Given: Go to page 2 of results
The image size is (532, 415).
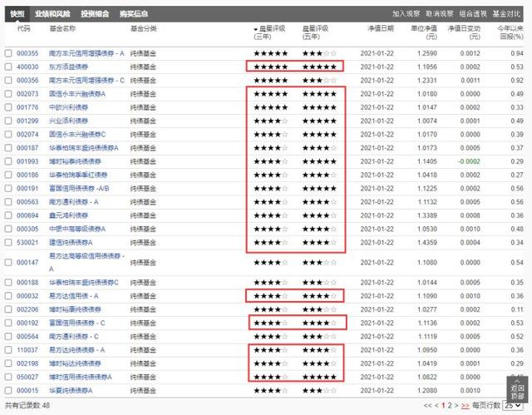Looking at the screenshot, I should [x=450, y=406].
